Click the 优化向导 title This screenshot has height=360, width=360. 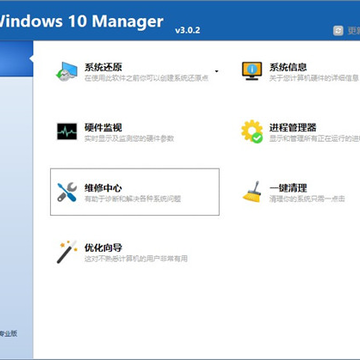click(x=103, y=248)
